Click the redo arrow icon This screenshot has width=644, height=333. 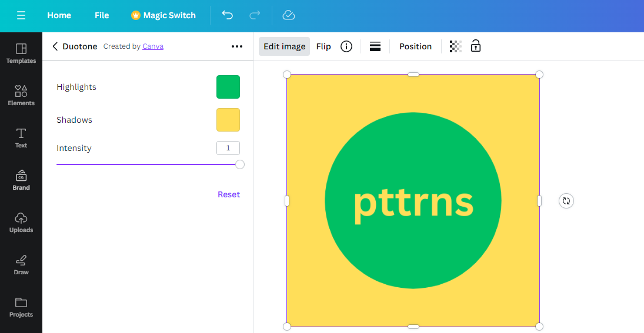[x=255, y=16]
